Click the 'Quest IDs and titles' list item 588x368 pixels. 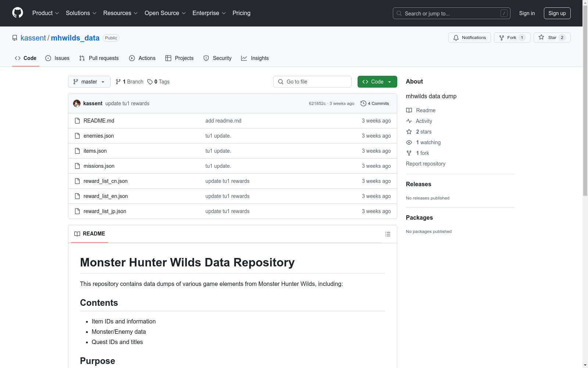pyautogui.click(x=117, y=342)
